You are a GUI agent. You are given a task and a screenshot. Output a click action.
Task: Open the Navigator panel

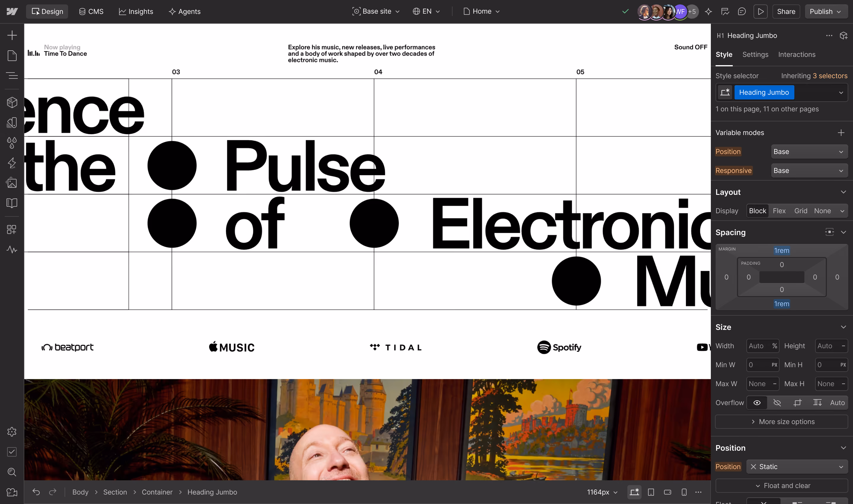tap(12, 76)
